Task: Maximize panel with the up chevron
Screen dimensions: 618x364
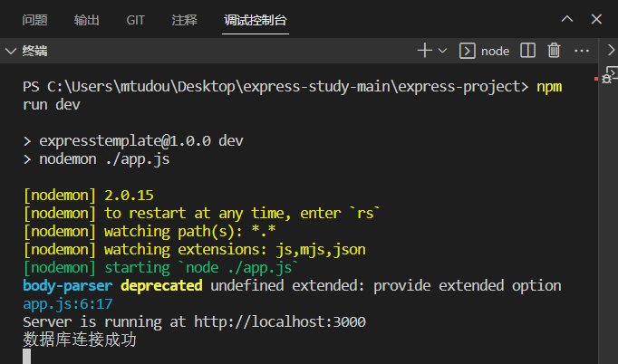Action: (567, 19)
